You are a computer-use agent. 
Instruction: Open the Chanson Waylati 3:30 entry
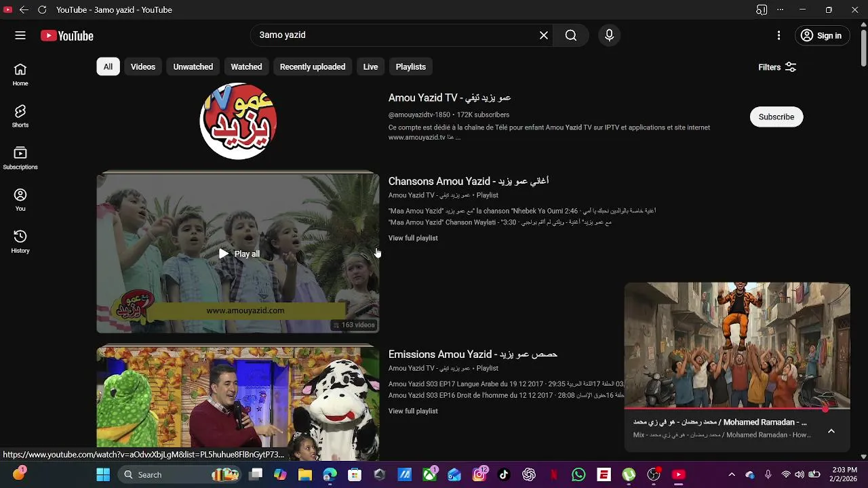click(500, 222)
